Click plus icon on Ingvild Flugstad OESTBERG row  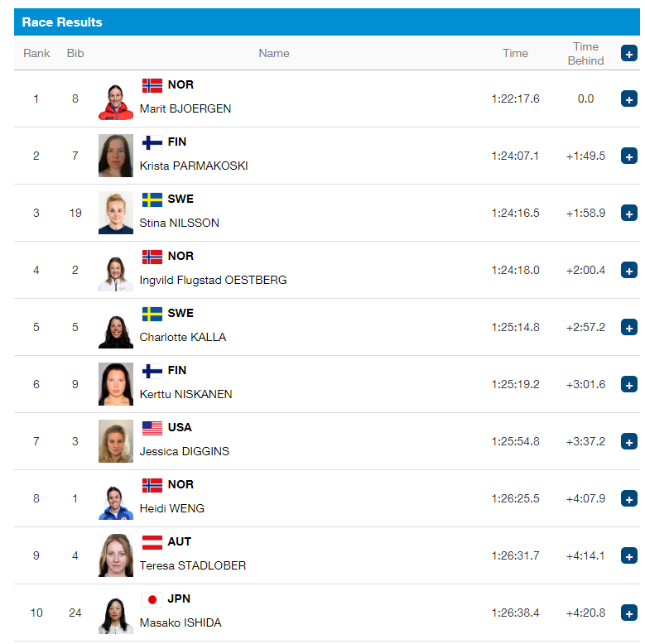(x=628, y=270)
